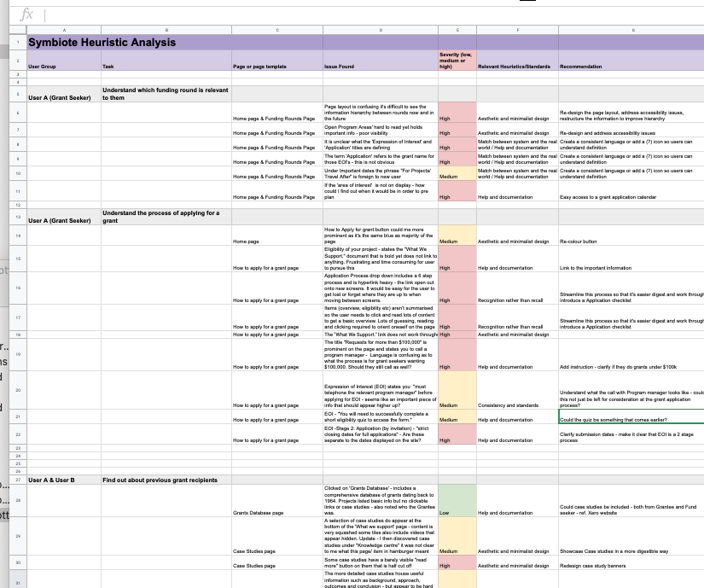Screen dimensions: 704x588
Task: Select 'Could case studies be included' recommendation cell
Action: tap(631, 500)
